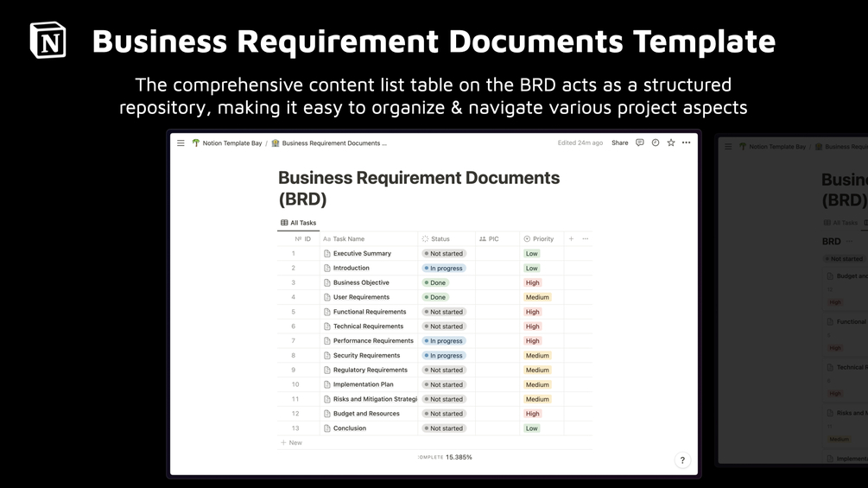Click Budget and Resources High priority tag

533,414
